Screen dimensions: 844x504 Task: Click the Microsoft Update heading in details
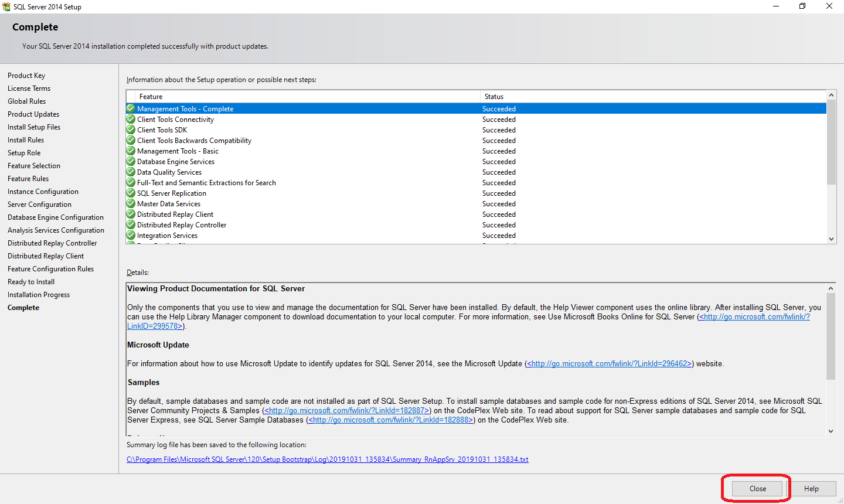158,345
